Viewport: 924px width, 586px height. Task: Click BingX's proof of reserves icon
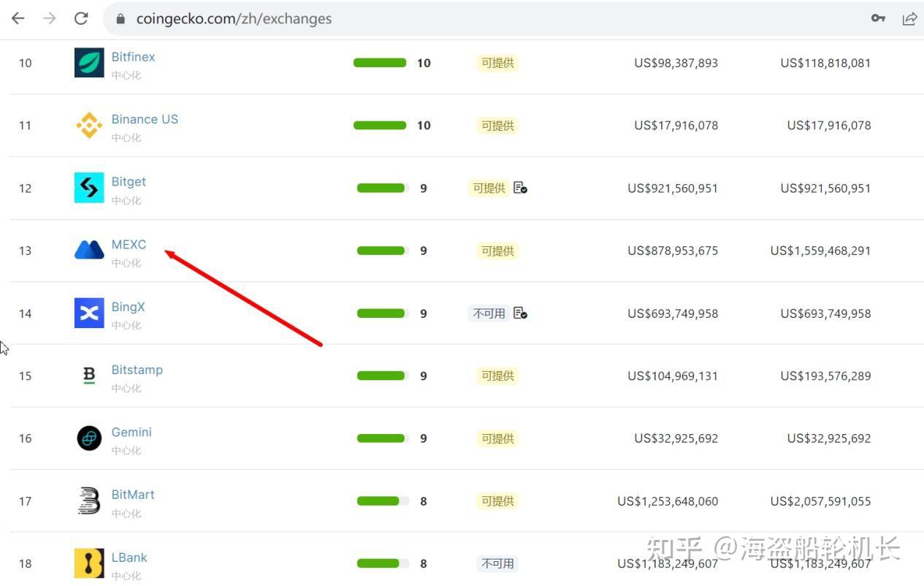[520, 313]
